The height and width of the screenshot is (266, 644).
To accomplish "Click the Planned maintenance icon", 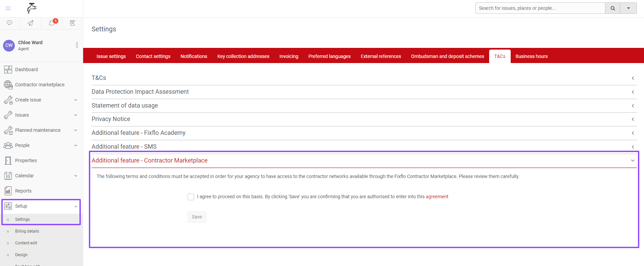I will (x=8, y=130).
